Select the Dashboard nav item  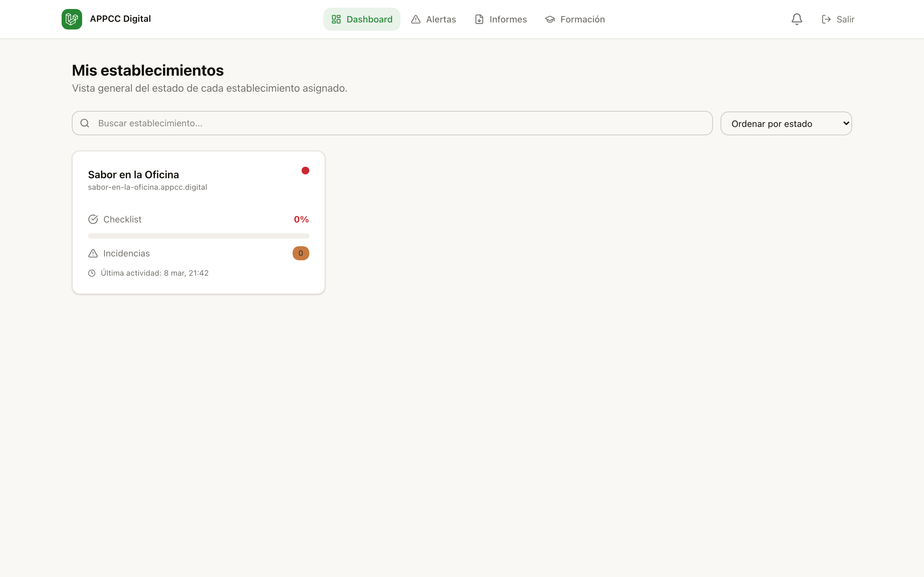(362, 20)
